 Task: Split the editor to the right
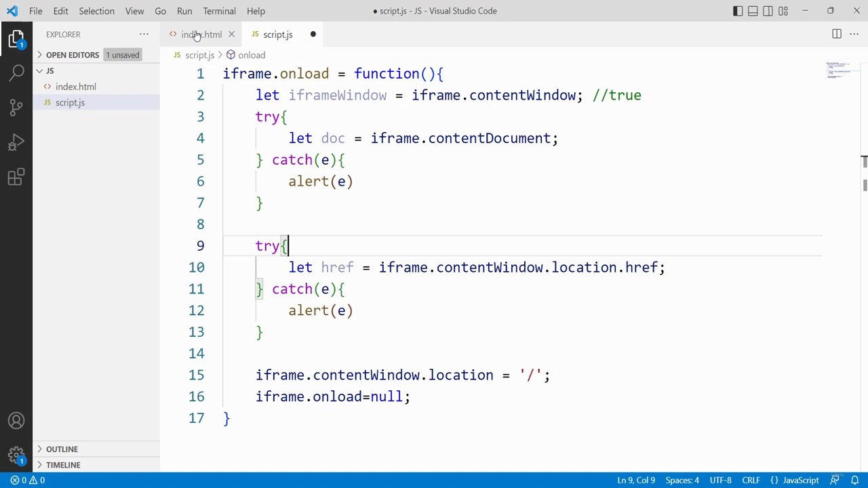(x=837, y=35)
